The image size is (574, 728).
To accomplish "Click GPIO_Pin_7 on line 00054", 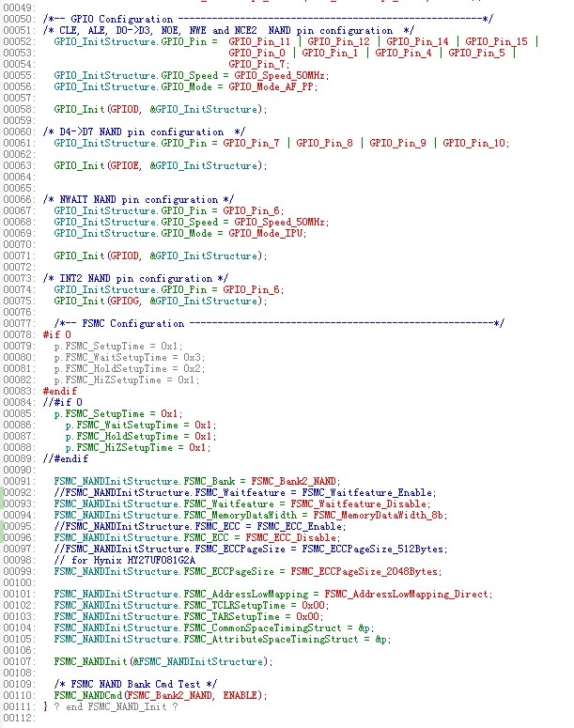I will click(x=256, y=64).
